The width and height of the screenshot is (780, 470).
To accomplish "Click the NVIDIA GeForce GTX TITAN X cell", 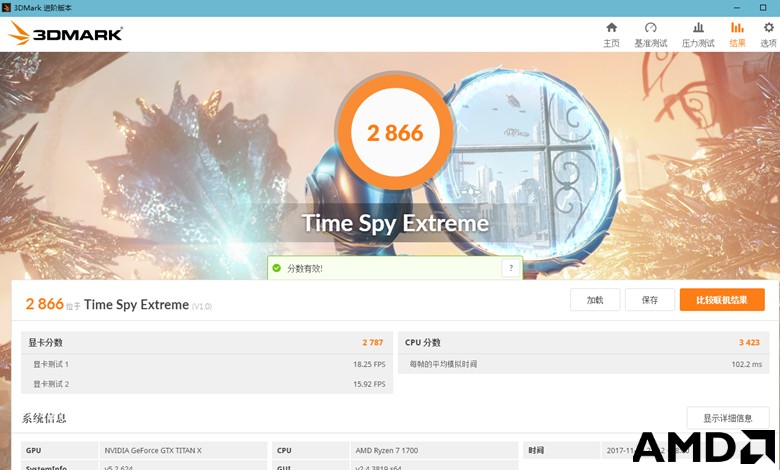I will point(183,450).
